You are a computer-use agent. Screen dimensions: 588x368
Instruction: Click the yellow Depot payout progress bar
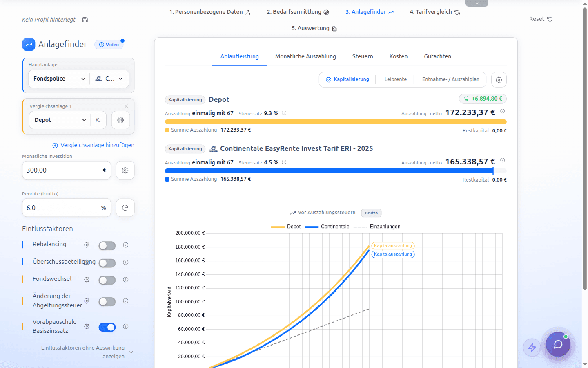pyautogui.click(x=336, y=122)
